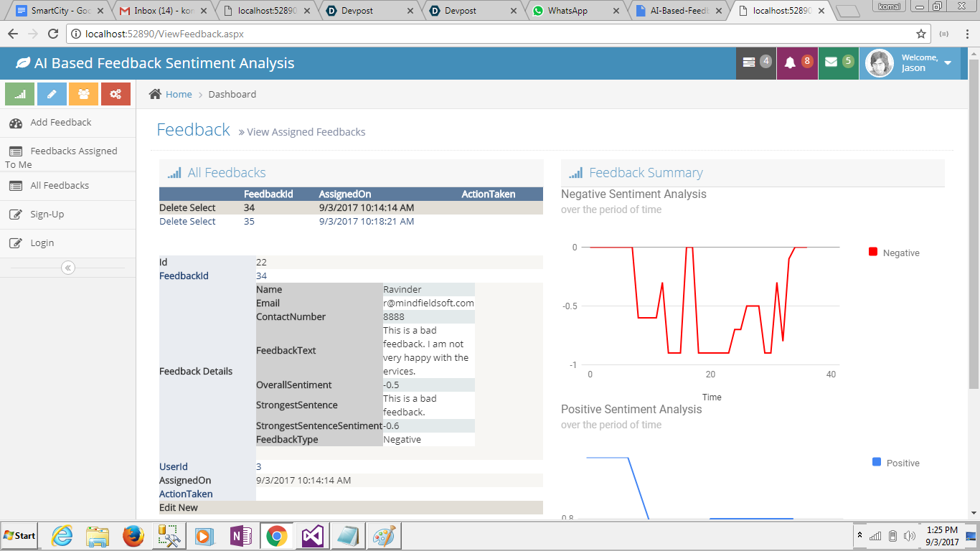The image size is (980, 551).
Task: Go back with browser back arrow
Action: (13, 34)
